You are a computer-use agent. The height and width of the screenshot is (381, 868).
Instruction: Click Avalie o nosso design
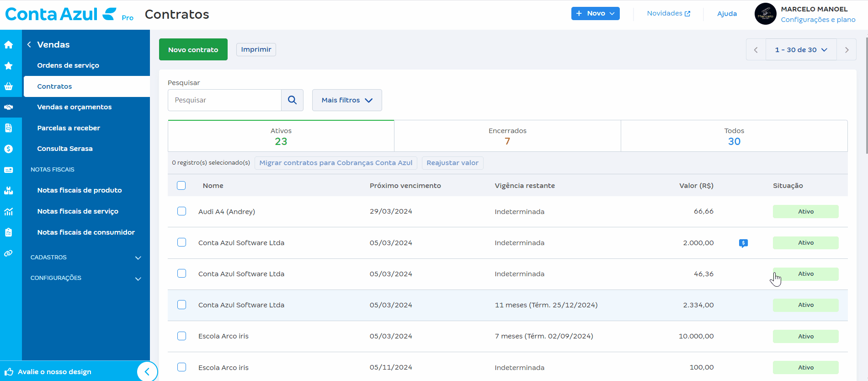pyautogui.click(x=54, y=372)
